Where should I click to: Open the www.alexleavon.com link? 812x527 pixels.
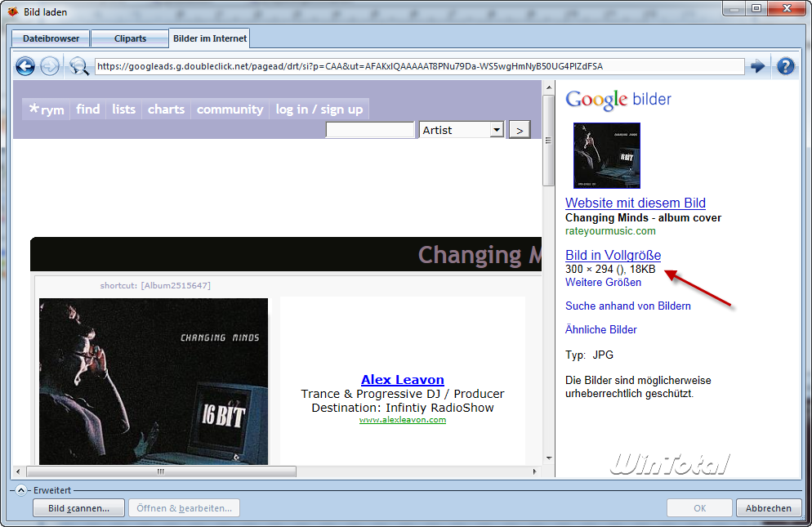(x=403, y=420)
